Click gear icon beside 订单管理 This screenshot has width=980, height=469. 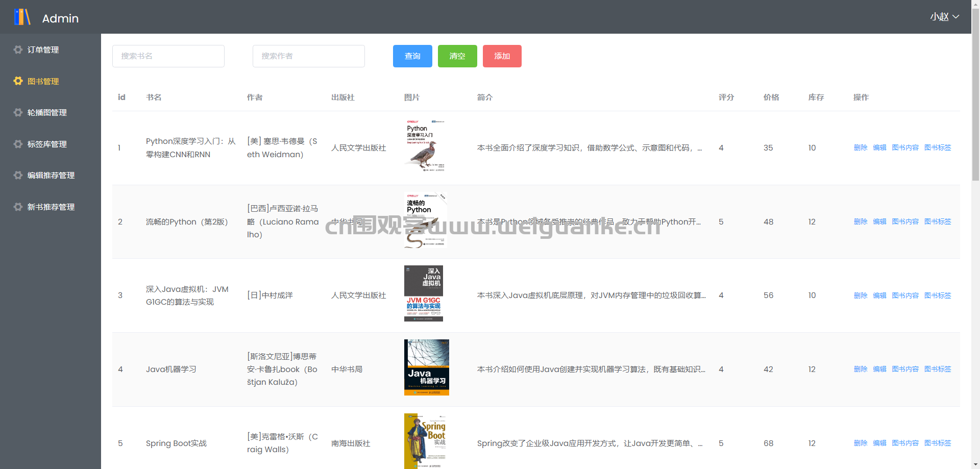coord(18,50)
